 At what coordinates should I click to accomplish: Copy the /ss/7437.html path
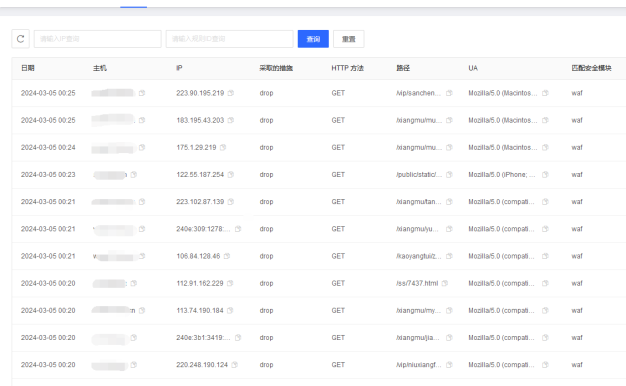pos(445,283)
